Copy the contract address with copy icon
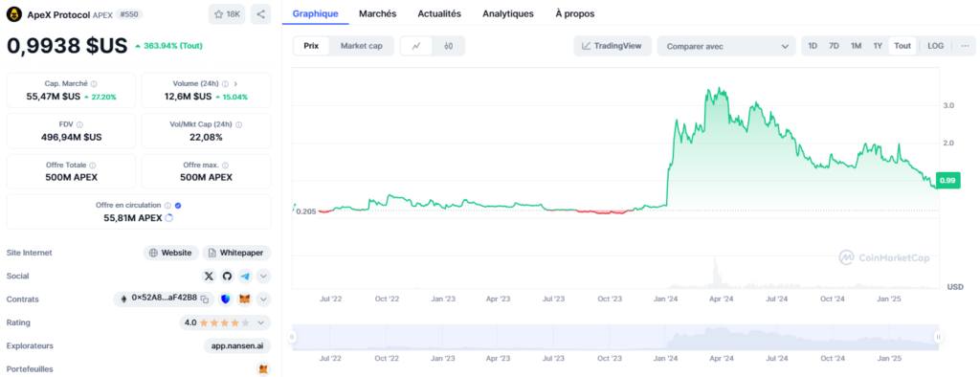The width and height of the screenshot is (980, 377). pos(205,299)
